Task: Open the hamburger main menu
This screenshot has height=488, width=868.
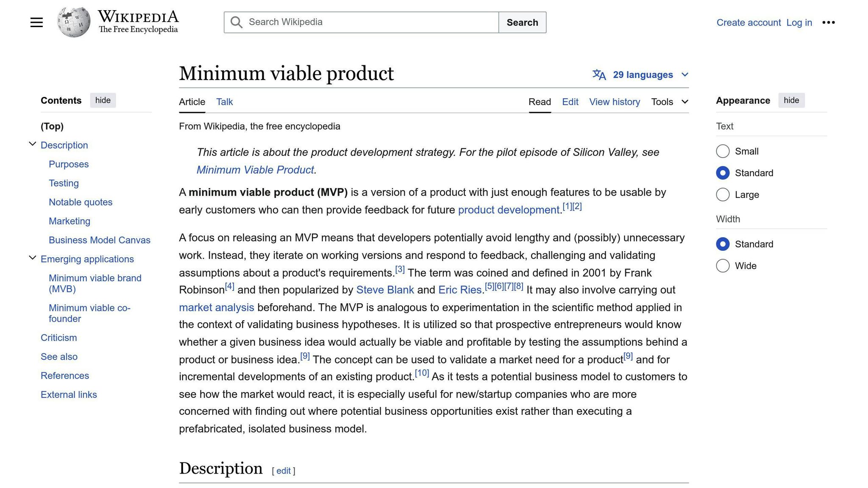Action: pos(36,22)
